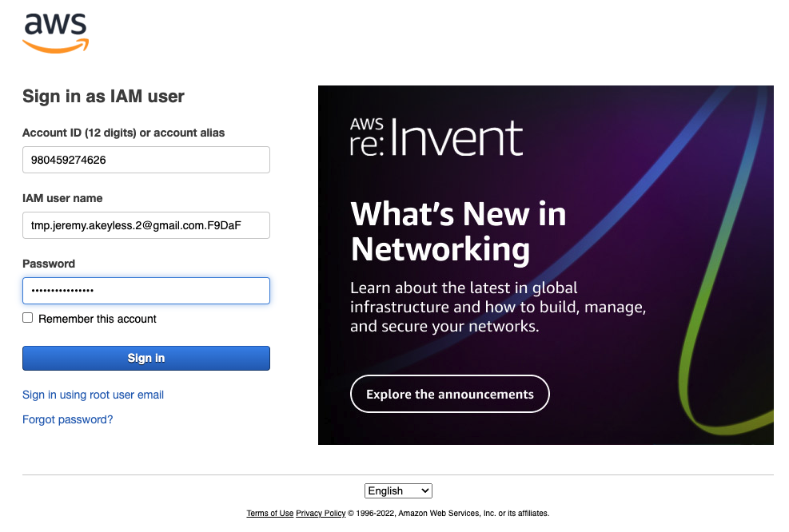Focus the IAM user name field
Viewport: 789px width, 532px height.
point(146,225)
